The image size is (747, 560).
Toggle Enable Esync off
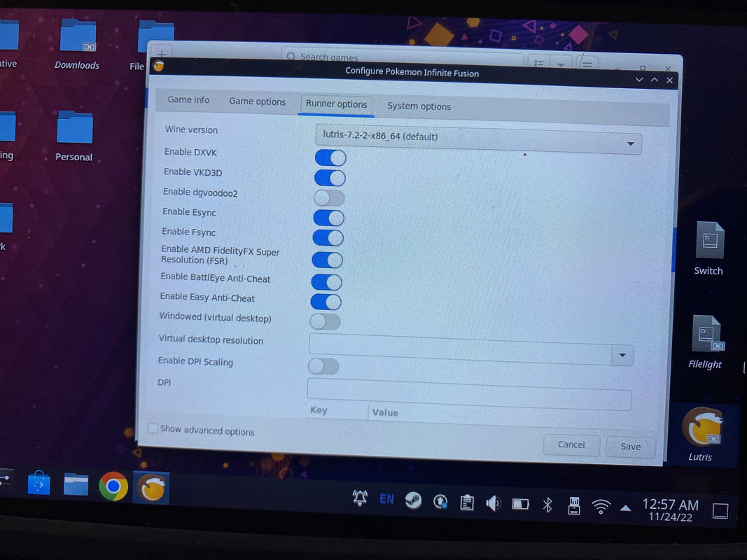[x=329, y=218]
